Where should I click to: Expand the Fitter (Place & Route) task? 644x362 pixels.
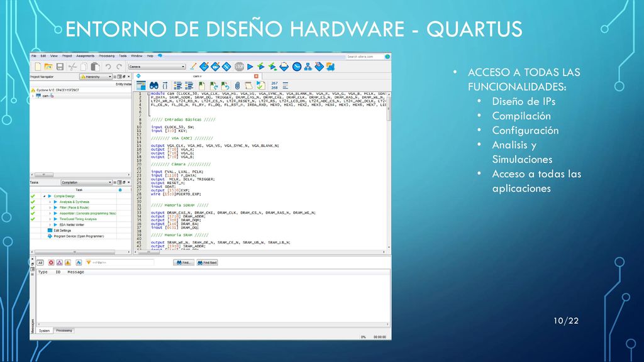point(50,207)
